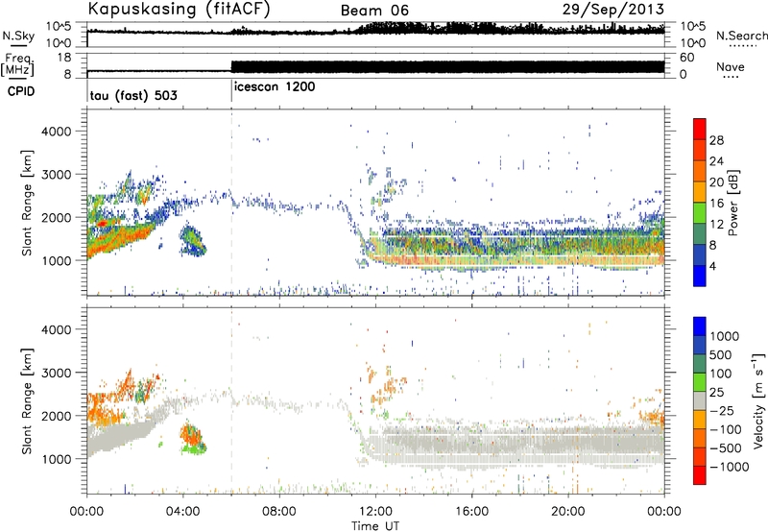
Task: Click the velocity panel 'Slant Range [km]' axis label
Action: point(27,400)
